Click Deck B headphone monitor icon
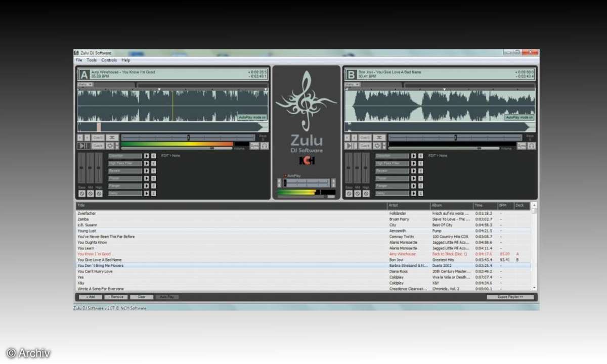Viewport: 607px width, 364px height. pos(532,146)
